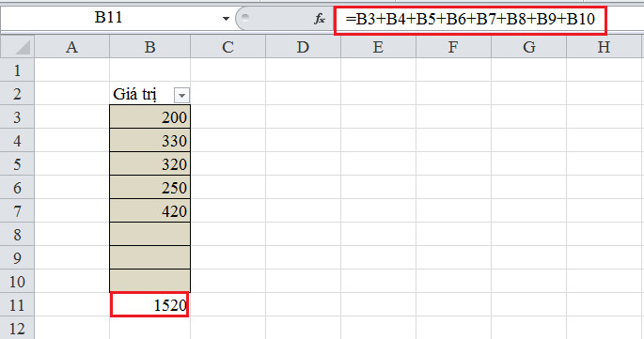This screenshot has width=644, height=339.
Task: Click empty shaded cell B8
Action: [x=149, y=234]
